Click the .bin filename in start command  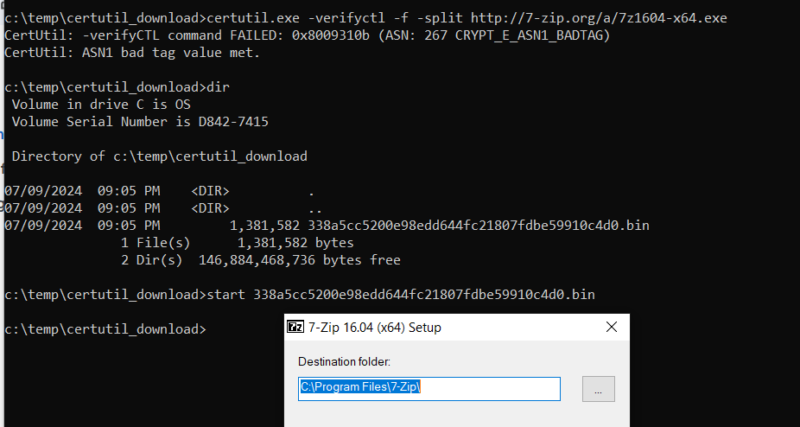tap(424, 295)
